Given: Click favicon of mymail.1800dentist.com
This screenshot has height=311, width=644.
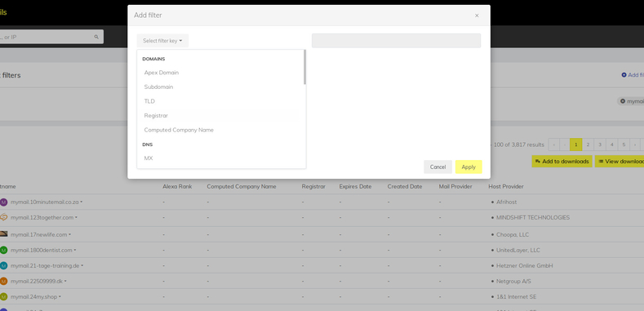Looking at the screenshot, I should (4, 251).
